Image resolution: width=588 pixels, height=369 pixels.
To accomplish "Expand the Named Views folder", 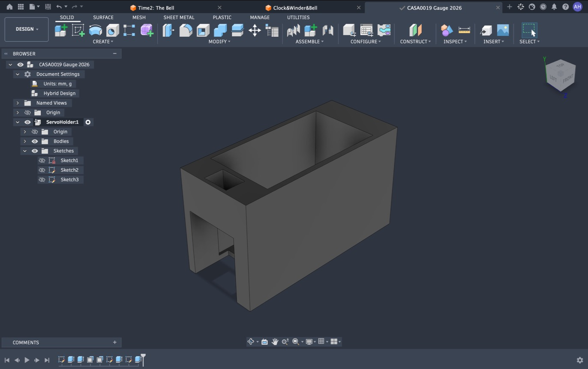I will click(18, 103).
